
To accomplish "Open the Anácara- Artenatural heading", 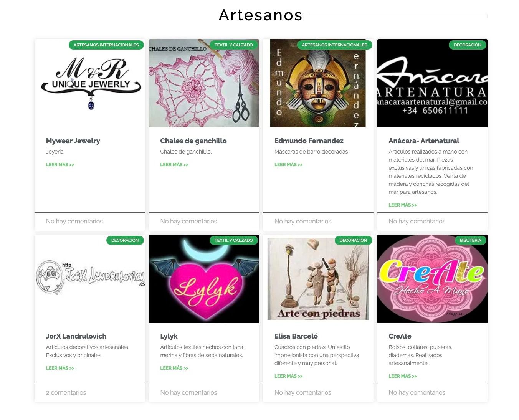I will point(424,141).
